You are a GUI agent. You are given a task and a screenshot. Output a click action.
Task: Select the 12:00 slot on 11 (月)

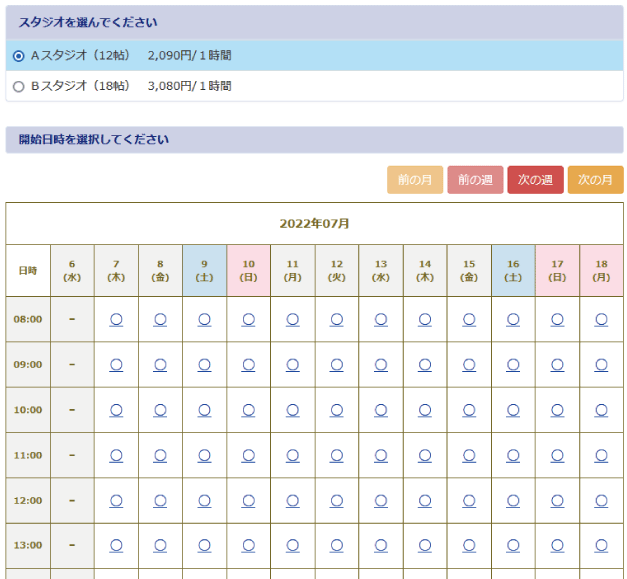(292, 500)
